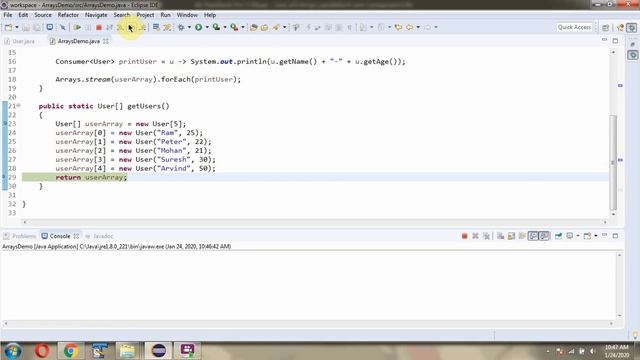
Task: Close the ArraysDemo.java tab
Action: click(x=106, y=41)
